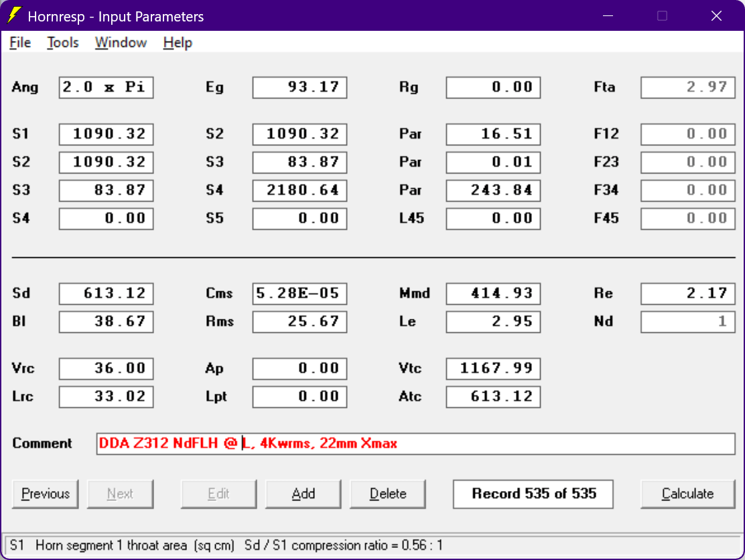Image resolution: width=745 pixels, height=560 pixels.
Task: Click the Hornresp lightning bolt icon
Action: click(x=14, y=15)
